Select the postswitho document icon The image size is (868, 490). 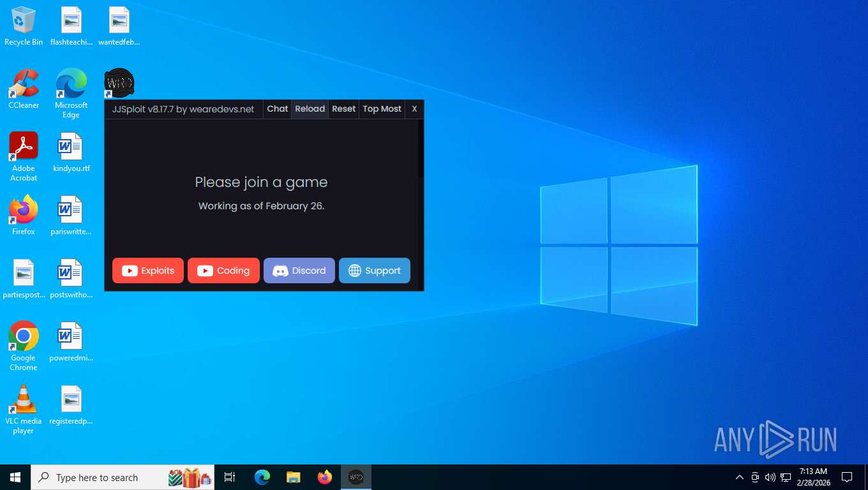pyautogui.click(x=71, y=279)
